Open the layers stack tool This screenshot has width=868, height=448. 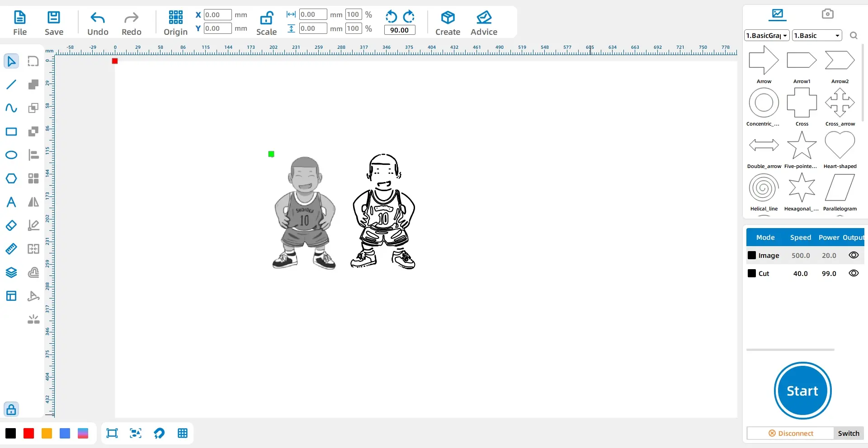click(x=11, y=272)
